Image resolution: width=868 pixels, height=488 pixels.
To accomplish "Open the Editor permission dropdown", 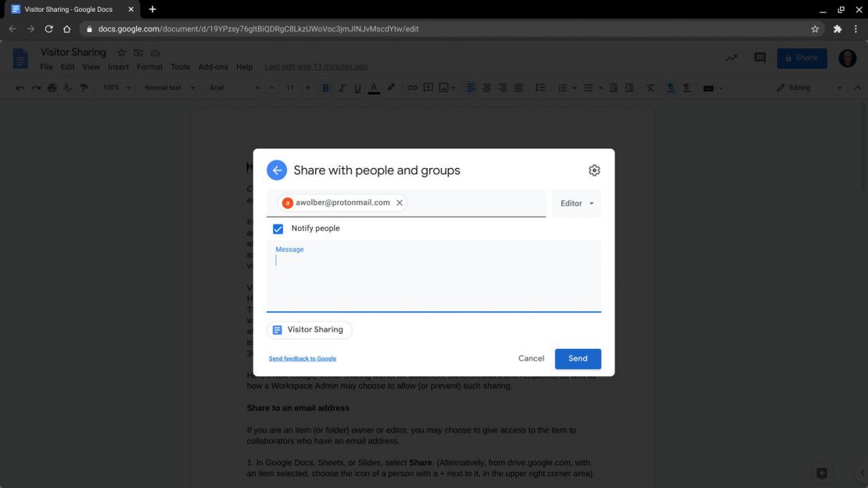I will (576, 203).
